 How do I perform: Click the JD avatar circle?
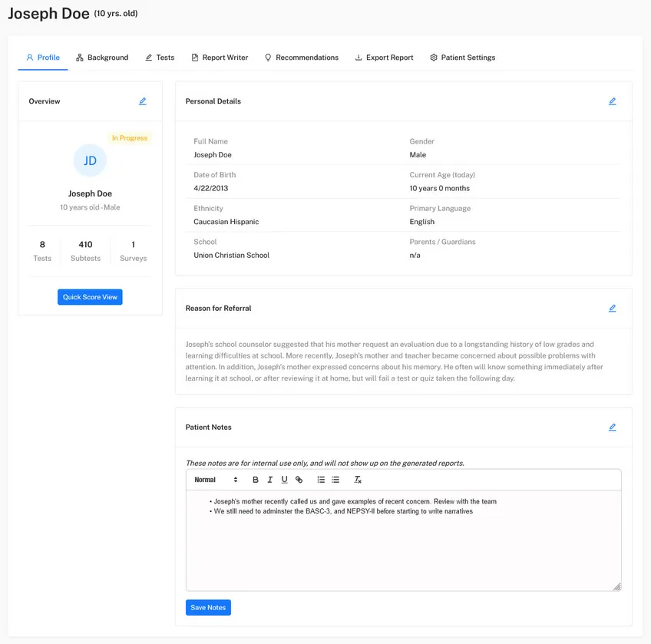[90, 160]
